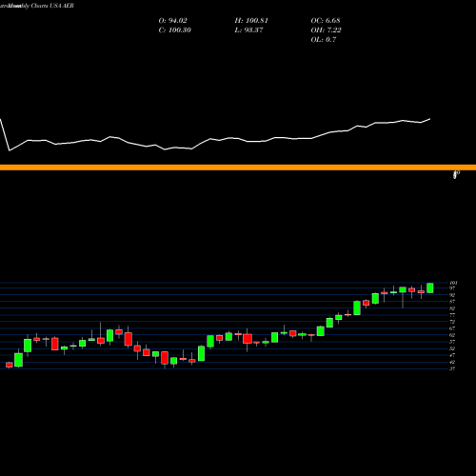
Task: Click the 97 price axis label
Action: (452, 288)
